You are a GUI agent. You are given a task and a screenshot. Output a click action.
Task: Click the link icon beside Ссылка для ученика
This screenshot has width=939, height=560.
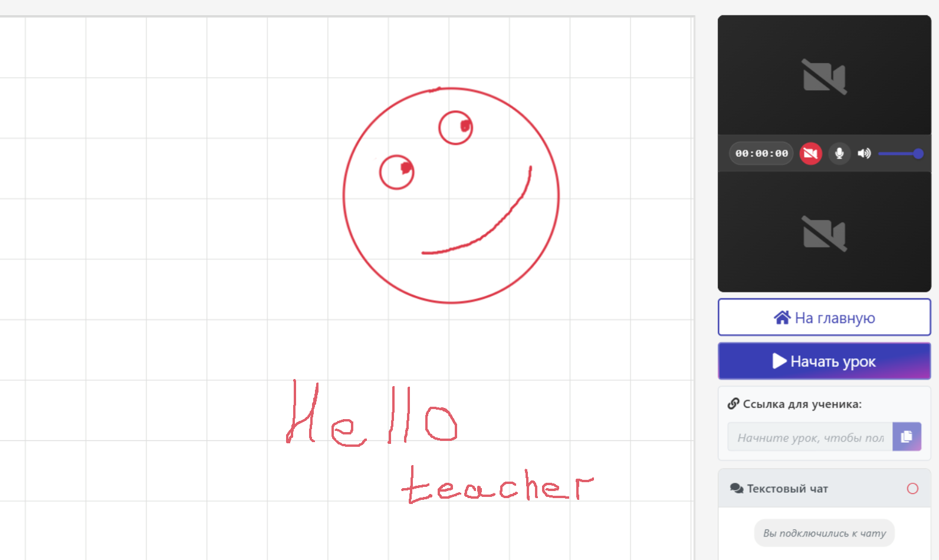pyautogui.click(x=733, y=404)
